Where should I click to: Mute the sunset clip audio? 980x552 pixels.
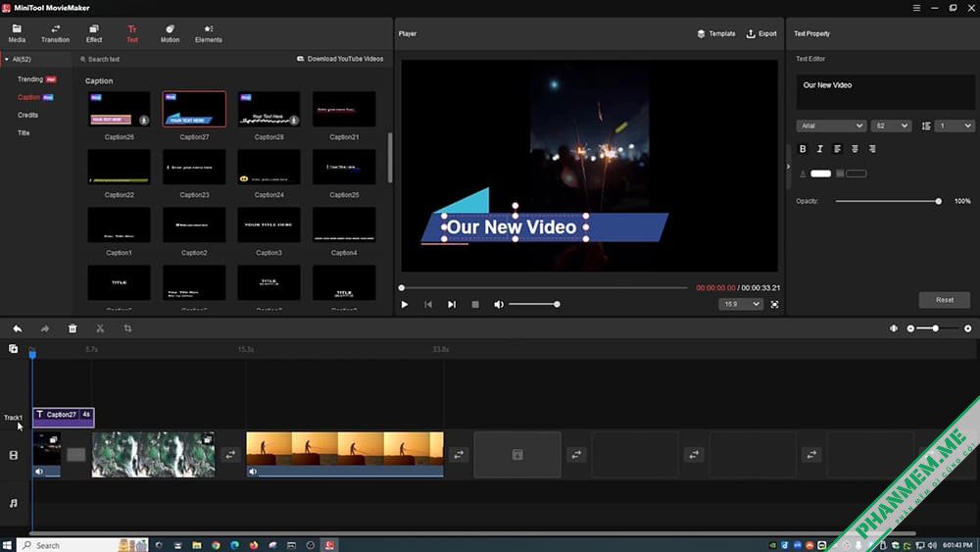(253, 472)
